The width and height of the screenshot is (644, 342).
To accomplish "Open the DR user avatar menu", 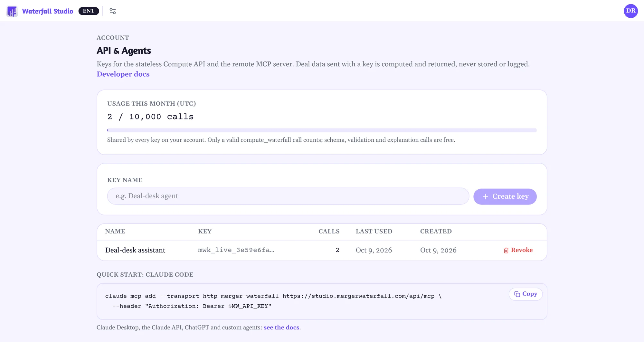I will coord(630,11).
